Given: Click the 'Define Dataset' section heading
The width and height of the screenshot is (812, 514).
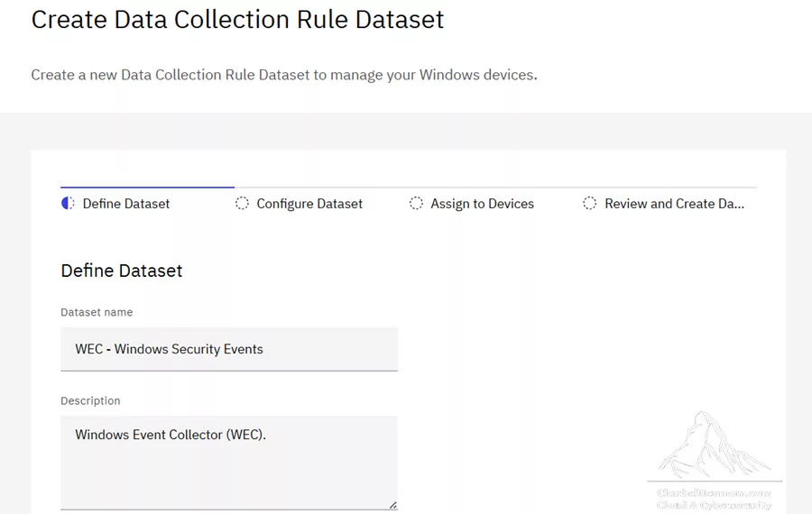Looking at the screenshot, I should click(122, 271).
